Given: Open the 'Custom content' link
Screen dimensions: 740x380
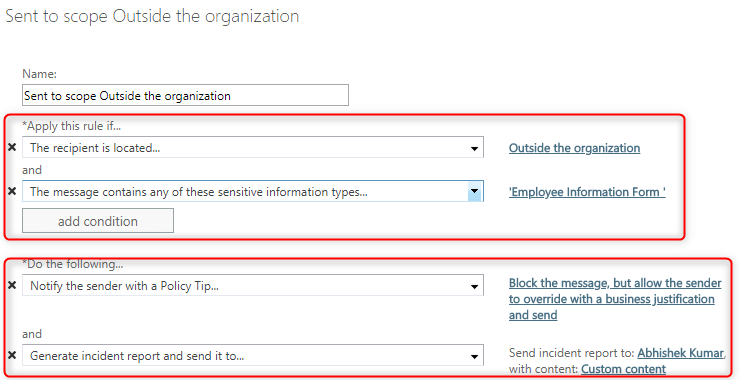Looking at the screenshot, I should click(x=623, y=369).
